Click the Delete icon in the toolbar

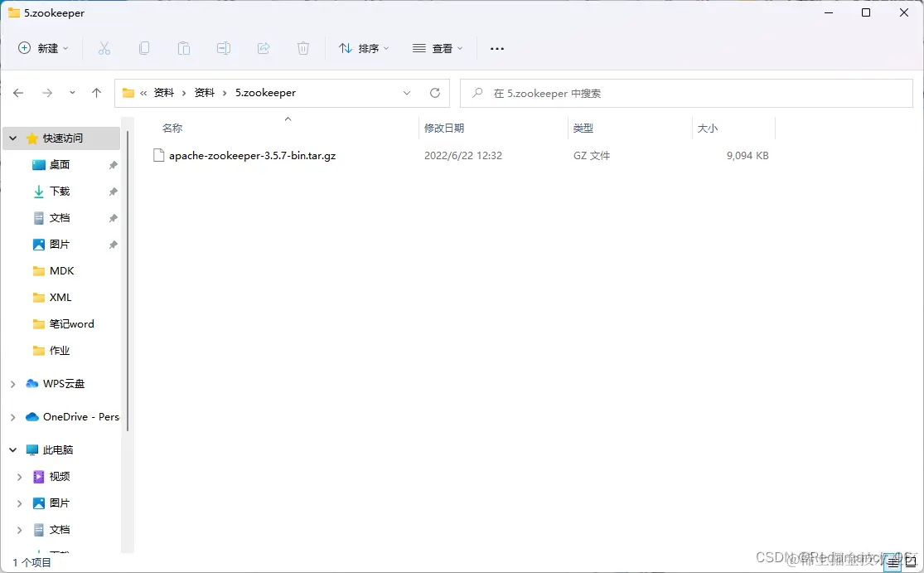[303, 48]
